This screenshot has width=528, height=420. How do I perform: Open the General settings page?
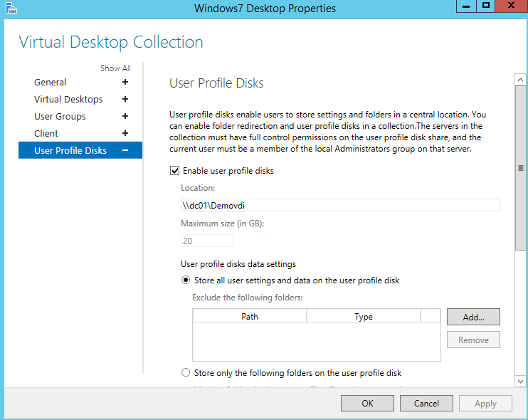click(51, 82)
